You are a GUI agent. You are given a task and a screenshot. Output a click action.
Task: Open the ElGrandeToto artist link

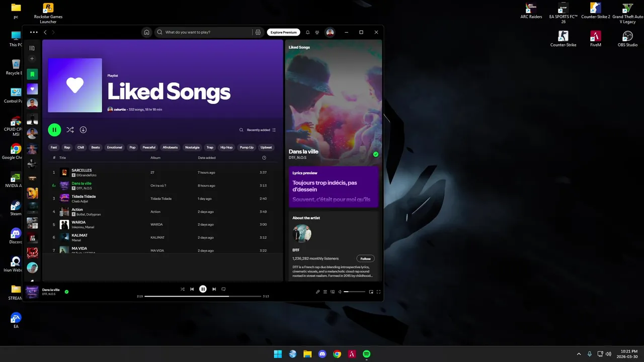pos(86,175)
